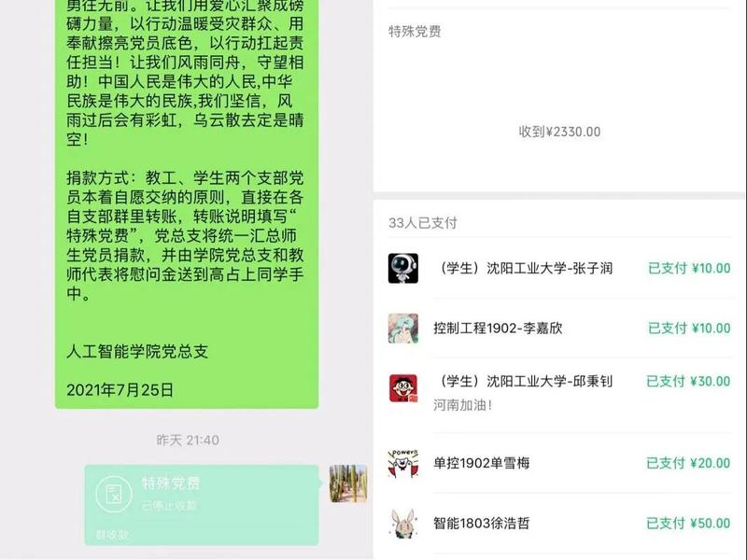The image size is (747, 560).
Task: Open 邱秉钊's red cartoon avatar
Action: pyautogui.click(x=403, y=388)
